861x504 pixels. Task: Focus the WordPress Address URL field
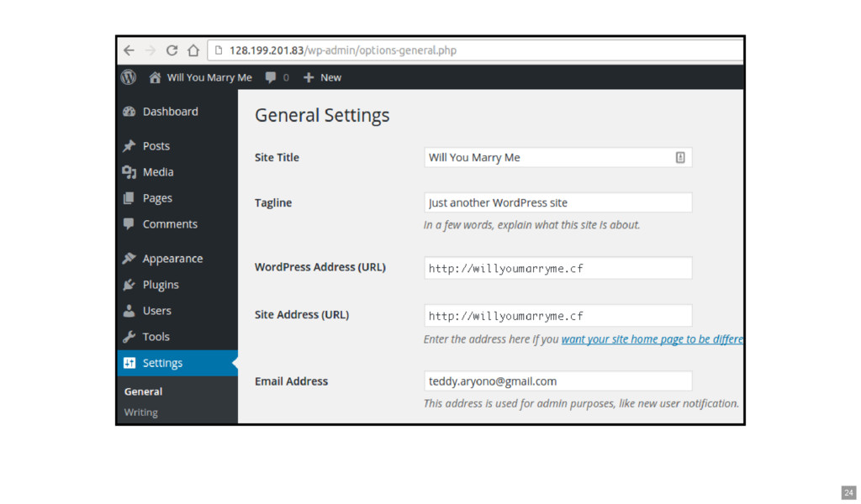[558, 268]
